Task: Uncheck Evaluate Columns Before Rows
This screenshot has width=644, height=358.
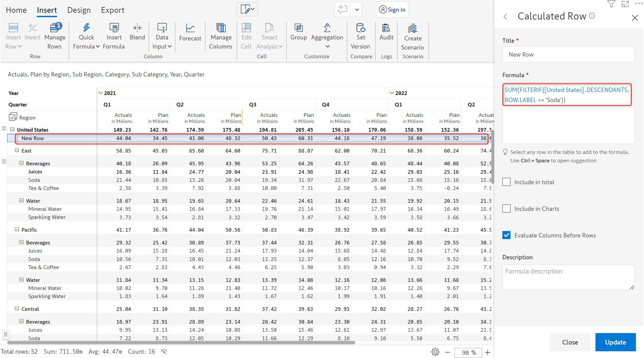Action: [x=506, y=235]
